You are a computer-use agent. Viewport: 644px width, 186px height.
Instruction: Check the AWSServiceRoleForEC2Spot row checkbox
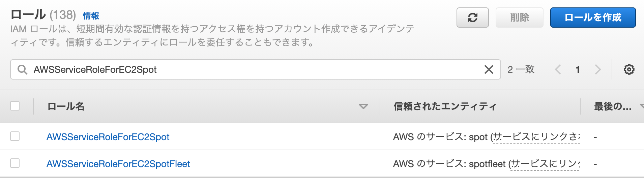coord(15,136)
